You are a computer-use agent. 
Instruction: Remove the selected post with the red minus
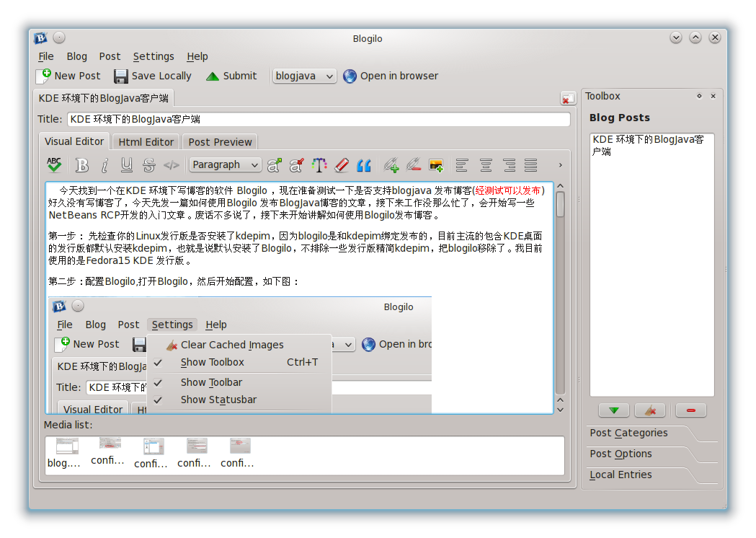point(691,410)
